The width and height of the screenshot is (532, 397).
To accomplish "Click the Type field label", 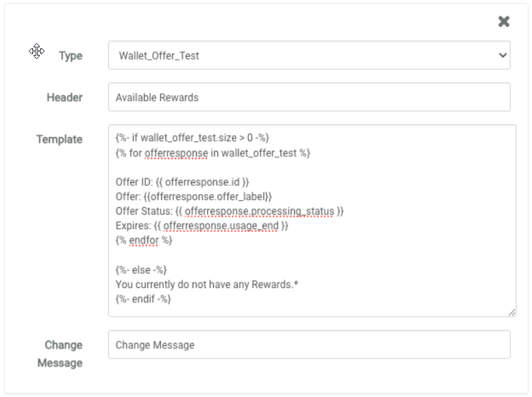I will click(x=71, y=56).
